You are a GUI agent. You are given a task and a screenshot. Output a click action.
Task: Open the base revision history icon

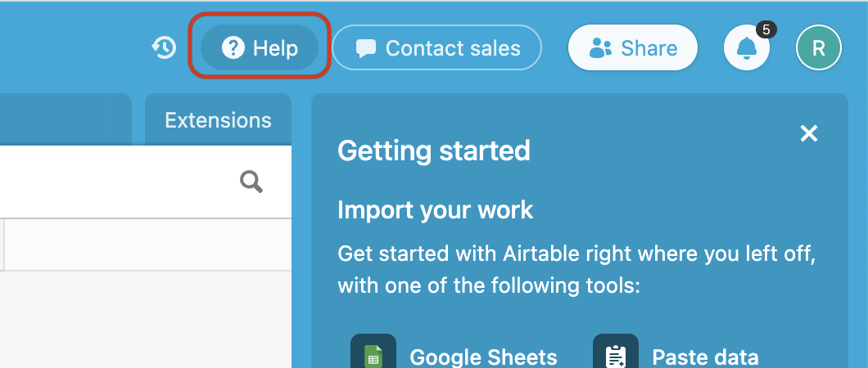(164, 48)
